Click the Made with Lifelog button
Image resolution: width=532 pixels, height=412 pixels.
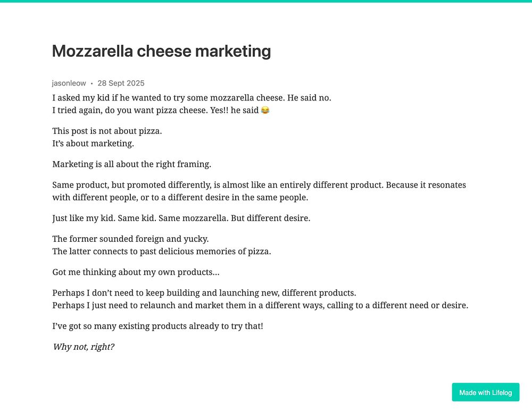tap(485, 392)
